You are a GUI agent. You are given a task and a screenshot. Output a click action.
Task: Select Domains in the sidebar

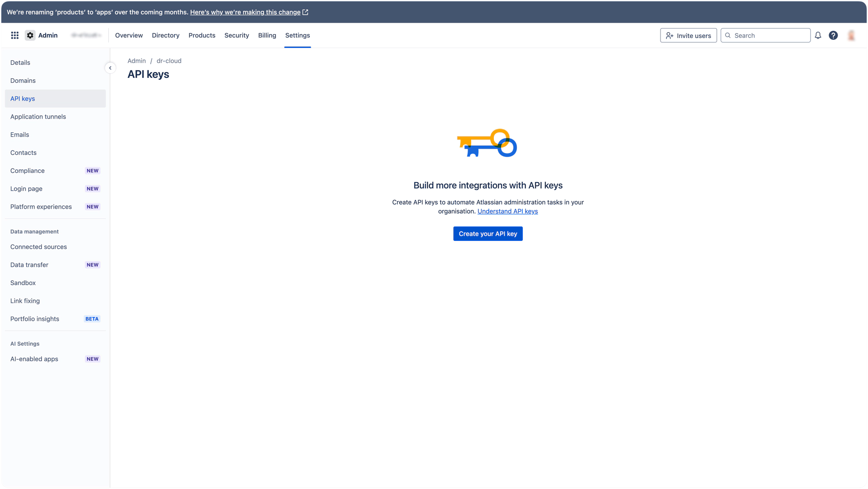pos(23,80)
